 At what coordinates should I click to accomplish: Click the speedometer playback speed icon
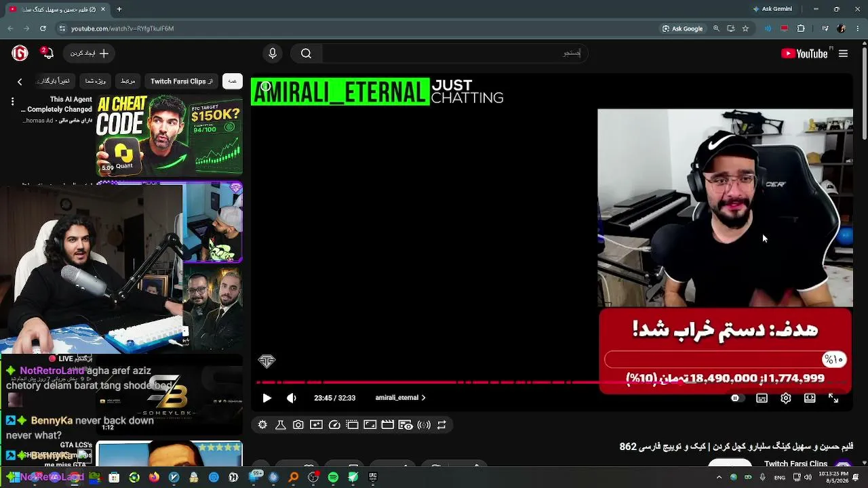(x=334, y=425)
